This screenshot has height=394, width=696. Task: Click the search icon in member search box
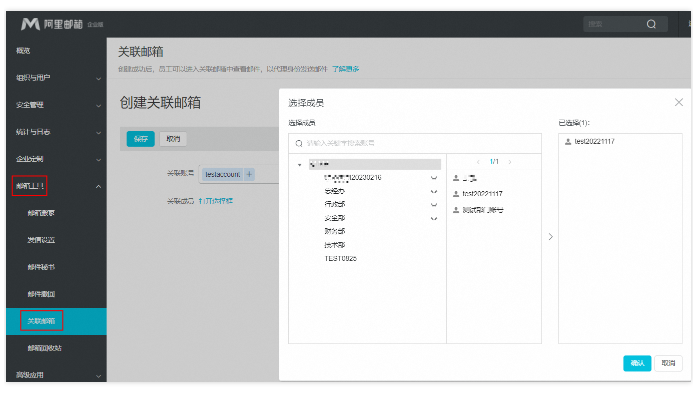(299, 143)
